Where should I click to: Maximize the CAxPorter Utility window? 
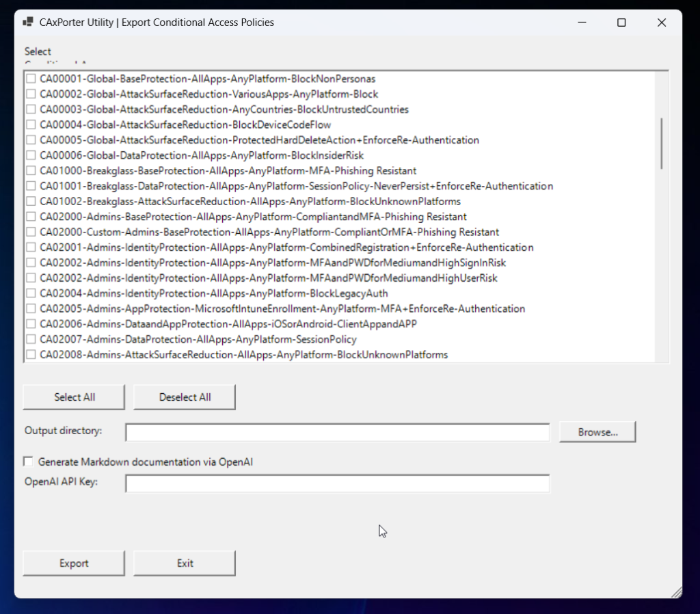tap(621, 23)
